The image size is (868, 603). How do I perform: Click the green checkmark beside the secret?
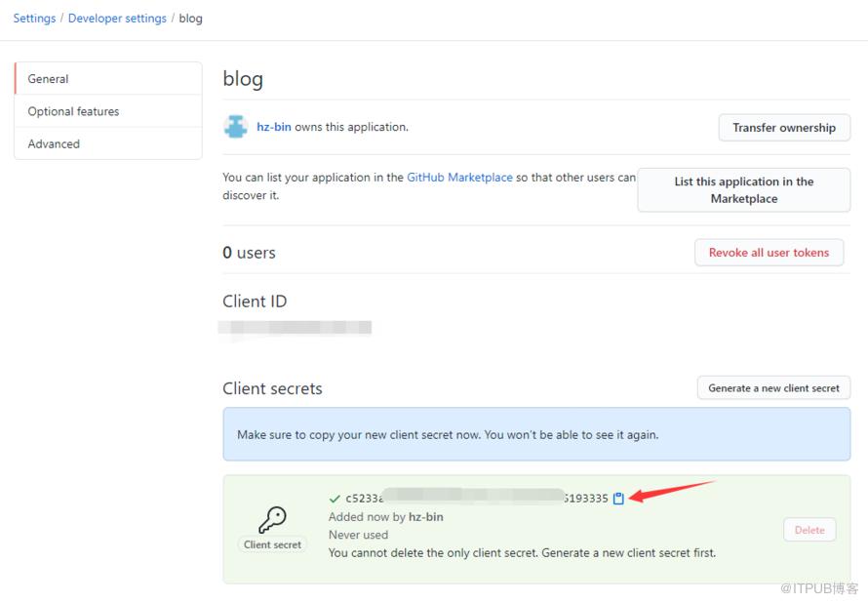[335, 499]
